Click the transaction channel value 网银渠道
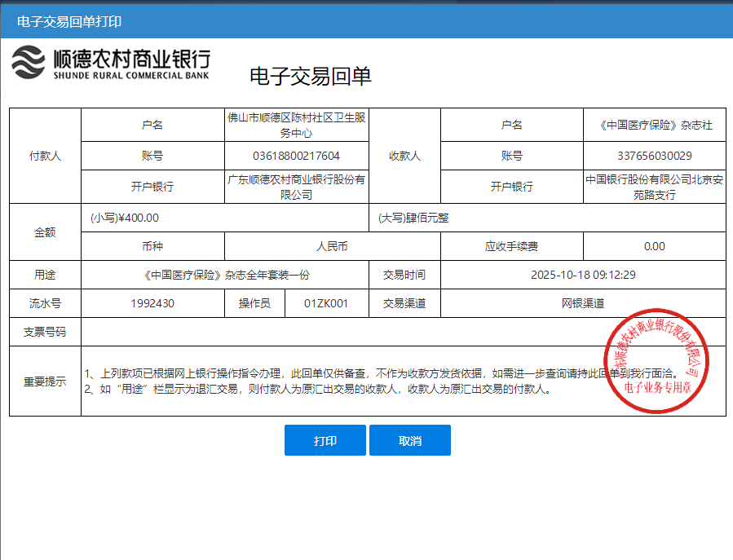733x560 pixels. 582,303
